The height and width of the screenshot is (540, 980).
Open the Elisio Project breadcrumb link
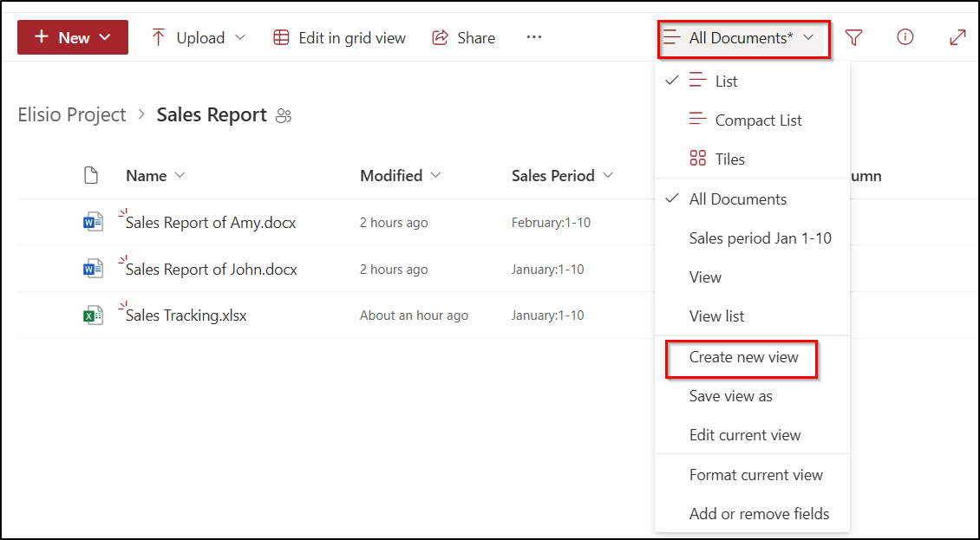[x=72, y=114]
